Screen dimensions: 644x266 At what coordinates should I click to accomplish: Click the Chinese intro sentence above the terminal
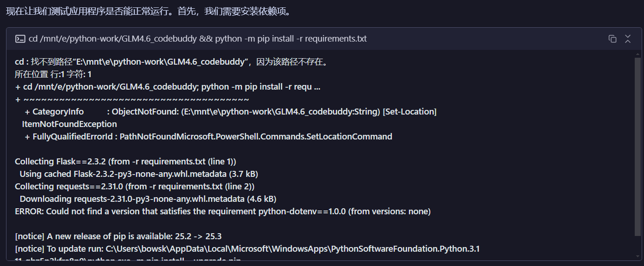click(x=149, y=11)
